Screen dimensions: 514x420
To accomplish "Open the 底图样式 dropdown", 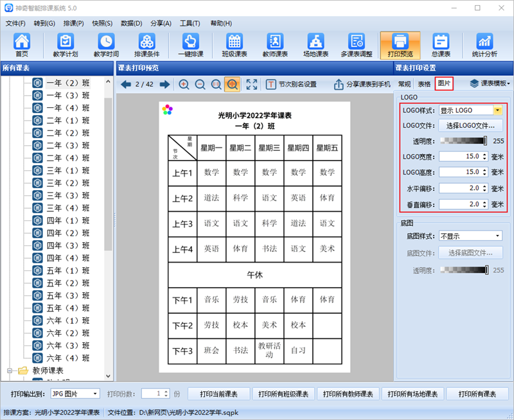I will 497,236.
